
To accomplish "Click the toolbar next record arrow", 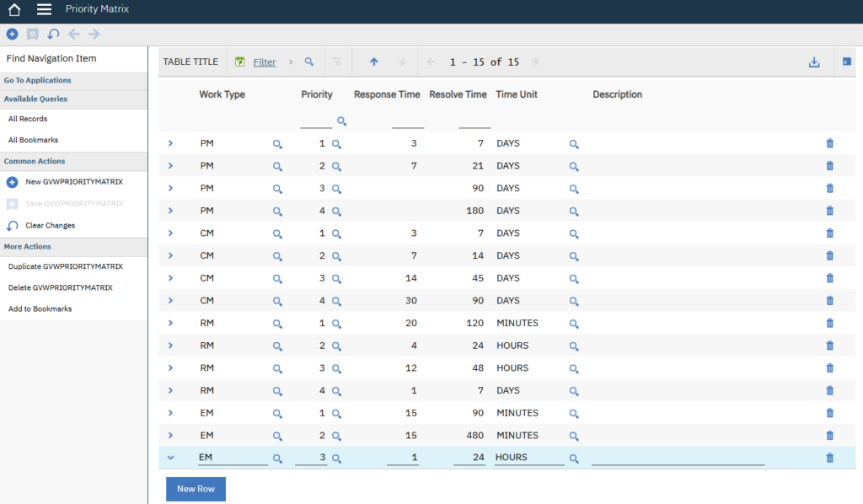I will click(x=94, y=34).
